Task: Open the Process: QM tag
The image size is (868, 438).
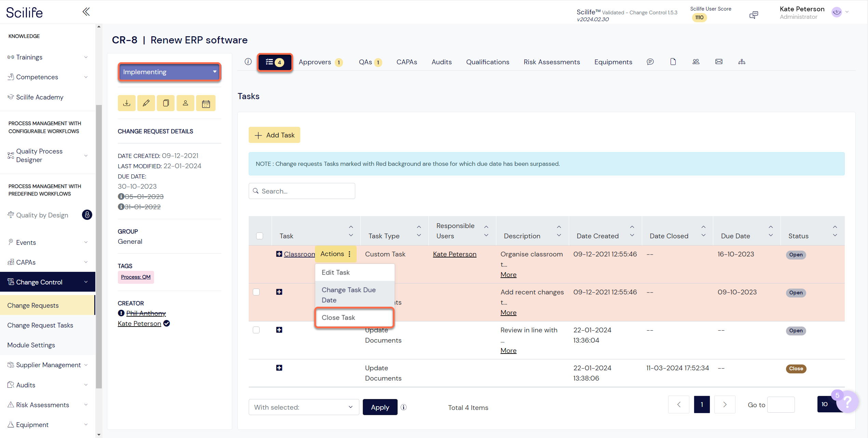Action: point(136,277)
